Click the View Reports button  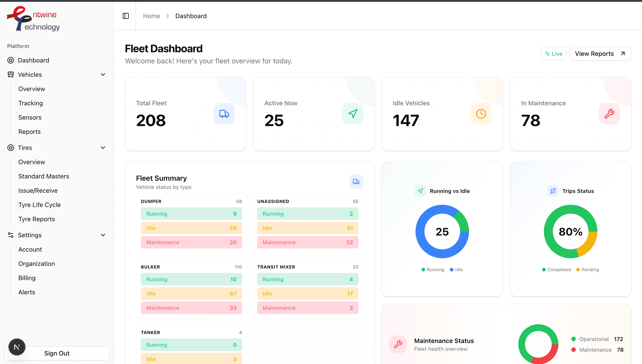click(x=600, y=54)
